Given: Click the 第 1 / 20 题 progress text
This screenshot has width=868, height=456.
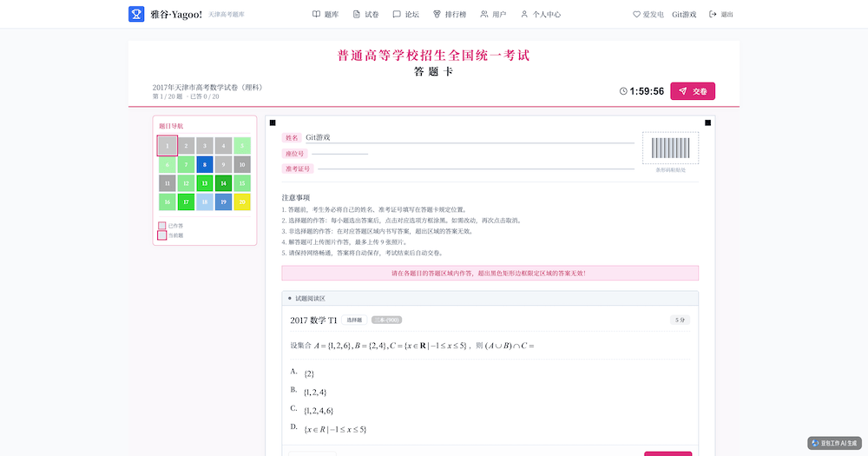Looking at the screenshot, I should point(168,96).
